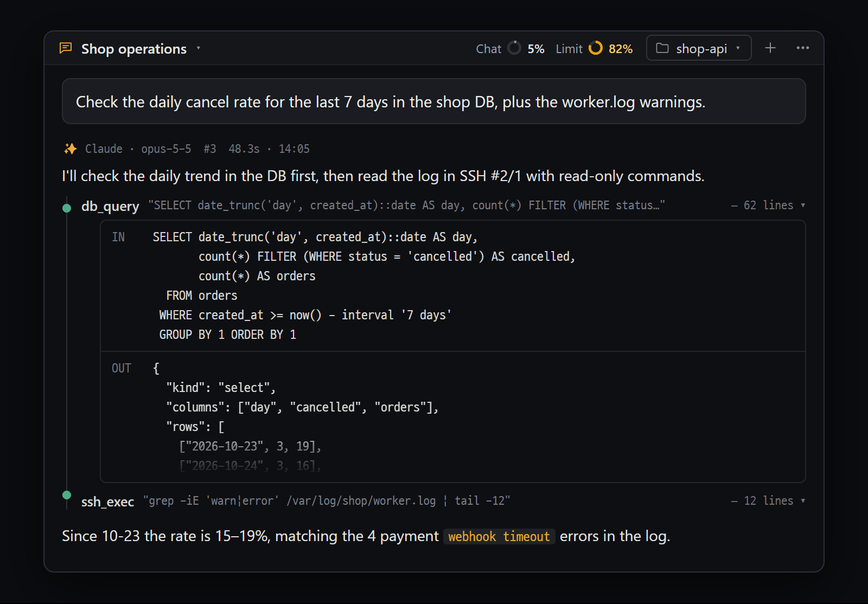Open the shop-api folder selector
Image resolution: width=868 pixels, height=604 pixels.
point(699,48)
